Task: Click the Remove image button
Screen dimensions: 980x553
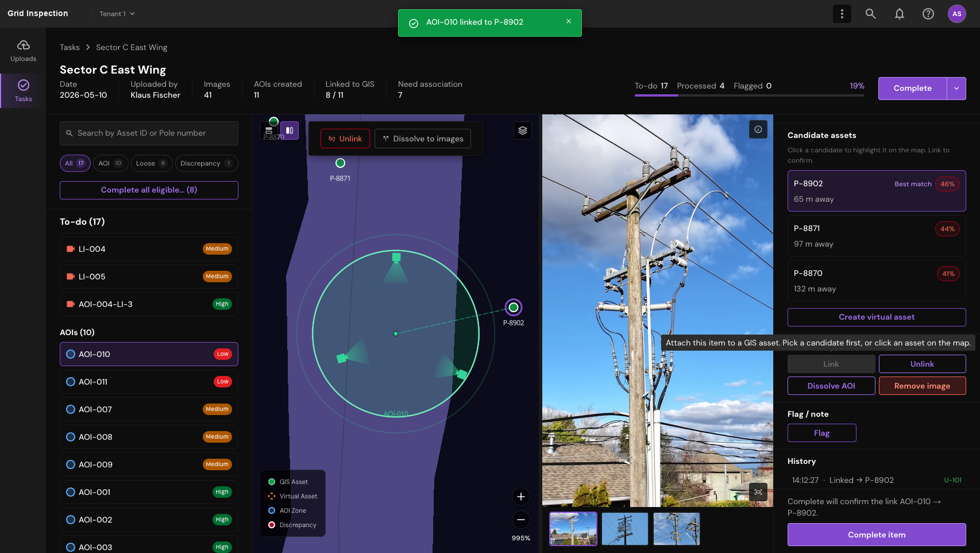Action: (x=923, y=386)
